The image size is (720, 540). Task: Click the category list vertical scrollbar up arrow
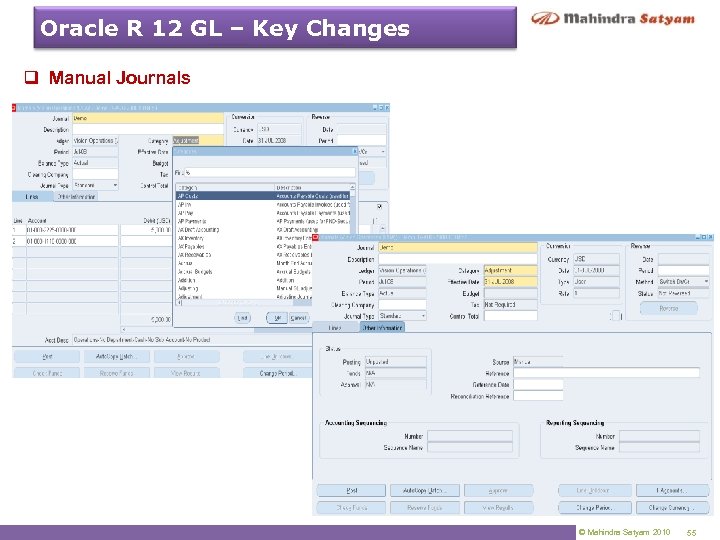352,187
